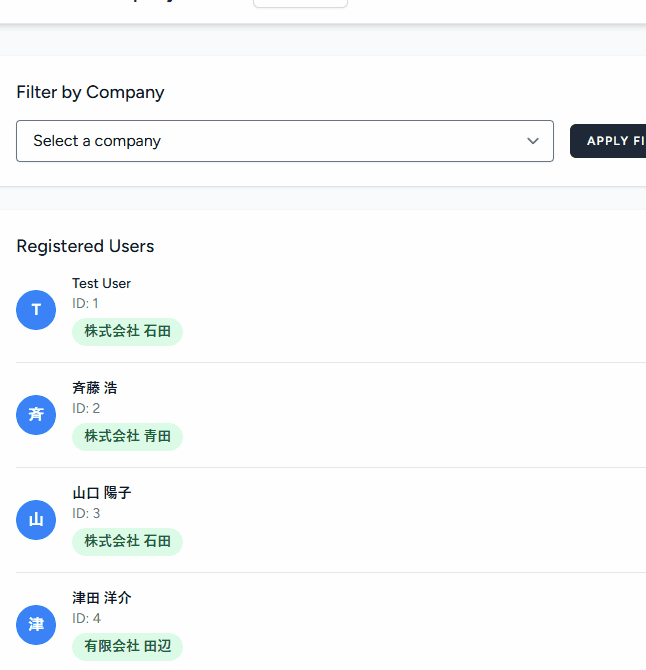Click the ID: 2 label
The image size is (646, 670).
click(x=86, y=408)
